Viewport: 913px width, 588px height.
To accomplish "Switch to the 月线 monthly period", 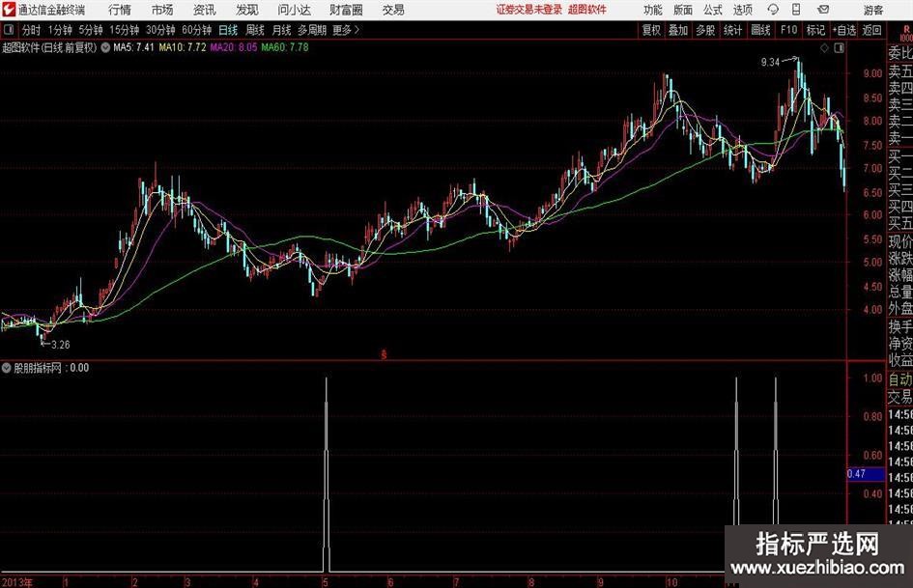I will [282, 30].
